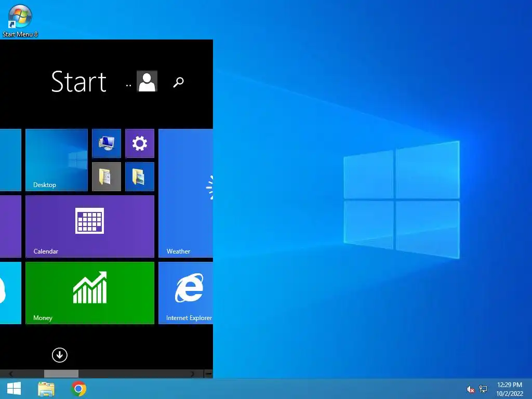Click the user account avatar icon

[147, 81]
